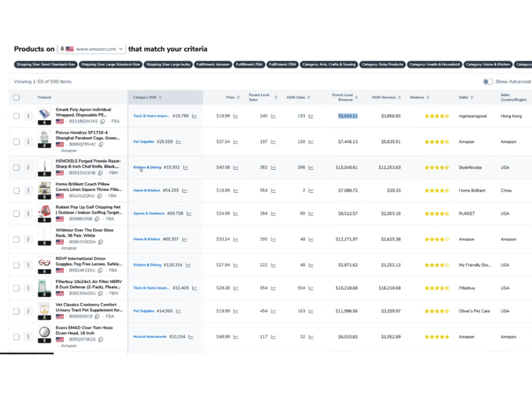This screenshot has width=532, height=399.
Task: Click seller name mgmeansgood
Action: coord(472,116)
